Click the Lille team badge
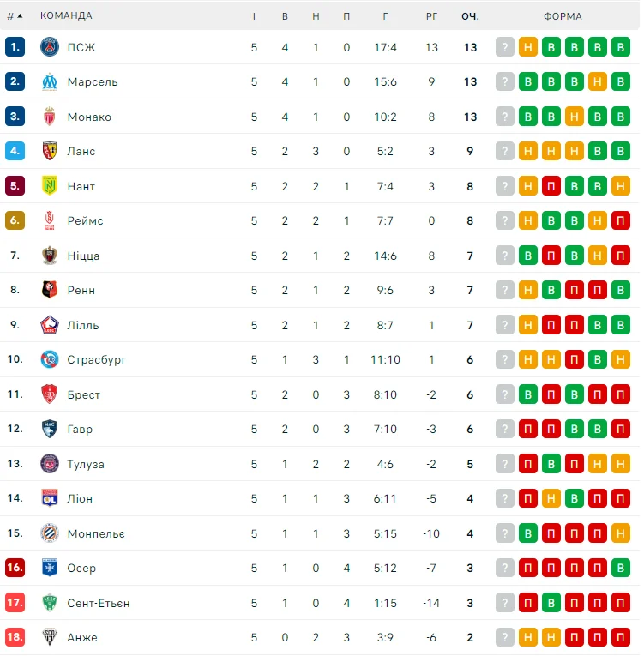644x656 pixels. 49,325
